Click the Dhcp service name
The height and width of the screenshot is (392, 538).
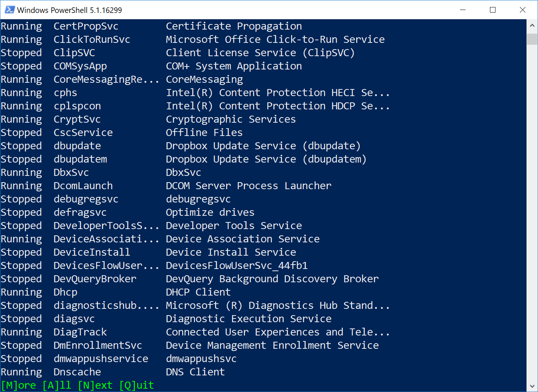[65, 292]
